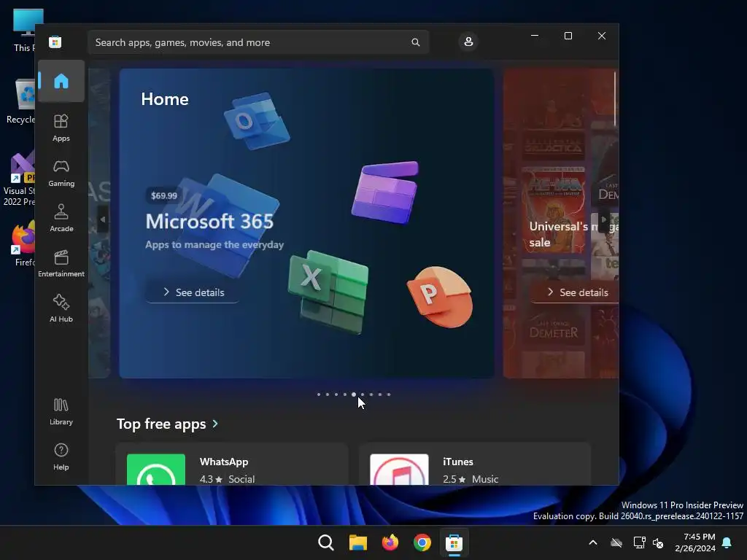Click the OneDrive tray icon
This screenshot has height=560, width=747.
click(x=616, y=542)
